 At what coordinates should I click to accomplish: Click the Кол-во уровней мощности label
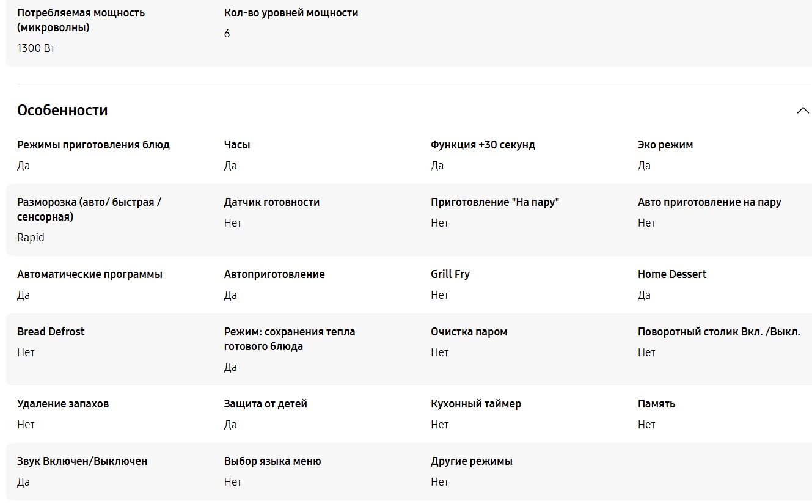click(291, 13)
